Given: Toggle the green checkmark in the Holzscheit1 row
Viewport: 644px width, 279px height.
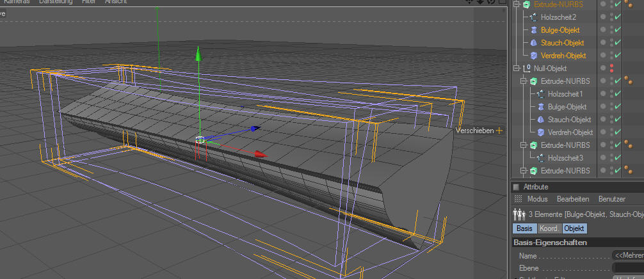Looking at the screenshot, I should click(x=618, y=94).
